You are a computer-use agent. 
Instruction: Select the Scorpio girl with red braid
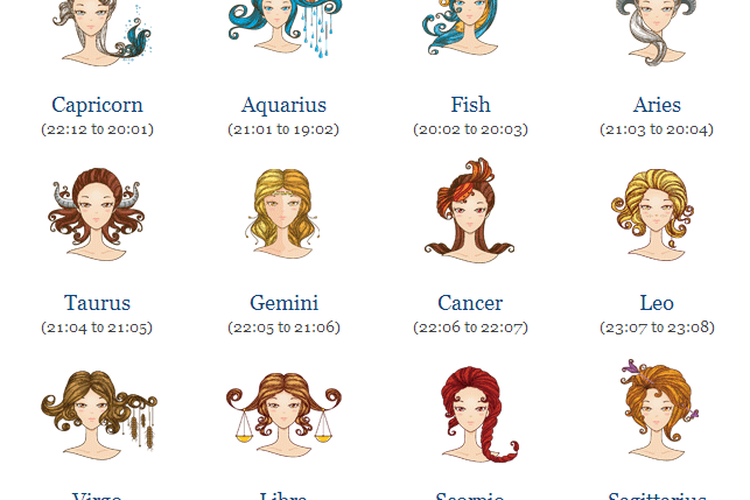tap(478, 415)
